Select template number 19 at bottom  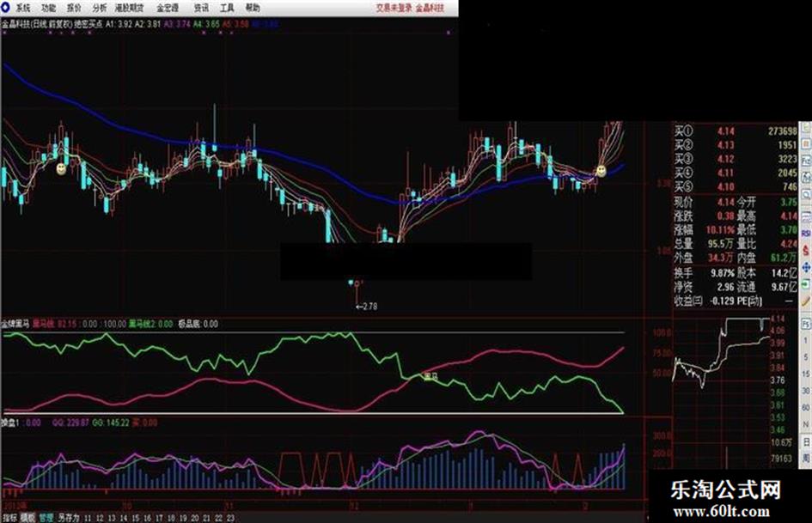coord(183,518)
